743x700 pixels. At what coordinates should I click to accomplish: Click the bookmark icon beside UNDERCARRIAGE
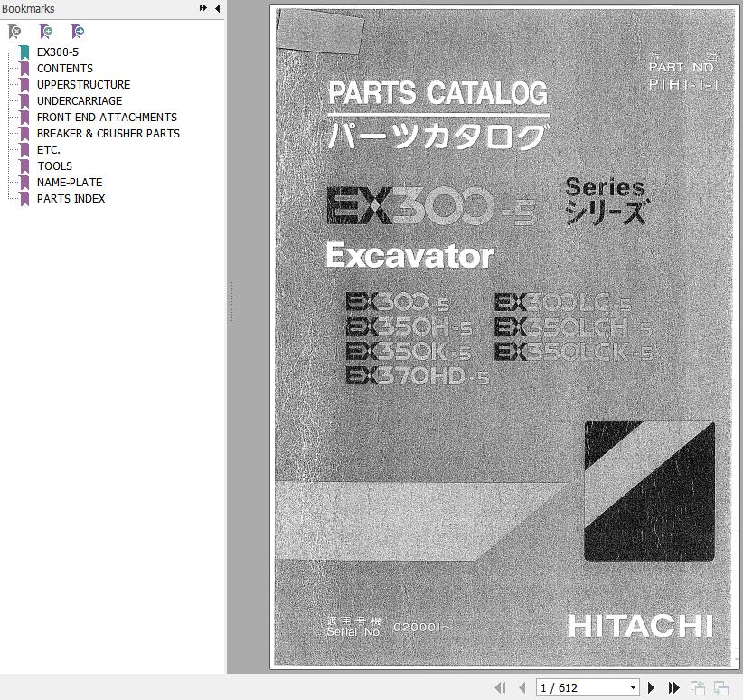24,101
